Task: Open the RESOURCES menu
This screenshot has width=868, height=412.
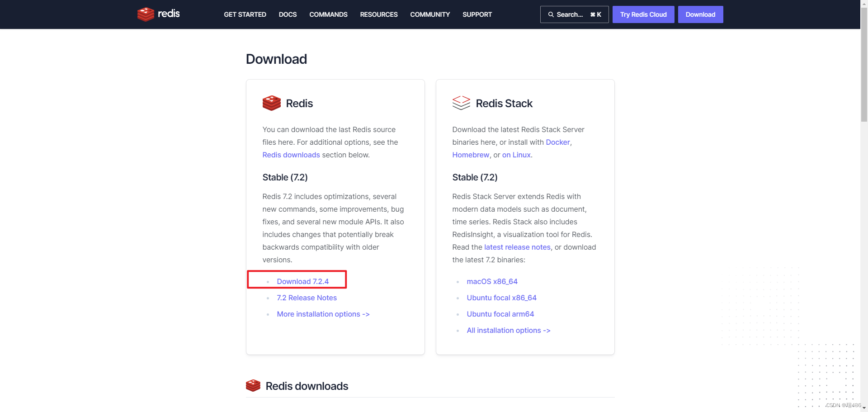Action: click(379, 14)
